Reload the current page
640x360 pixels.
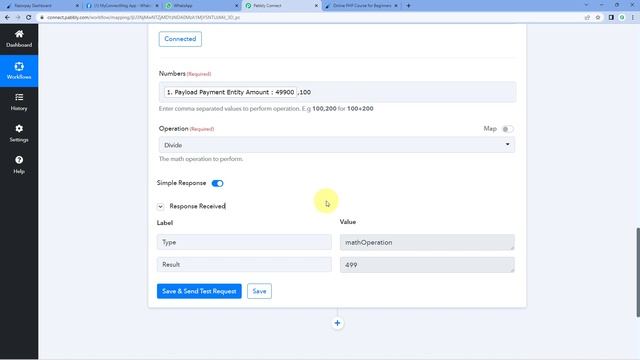point(28,18)
